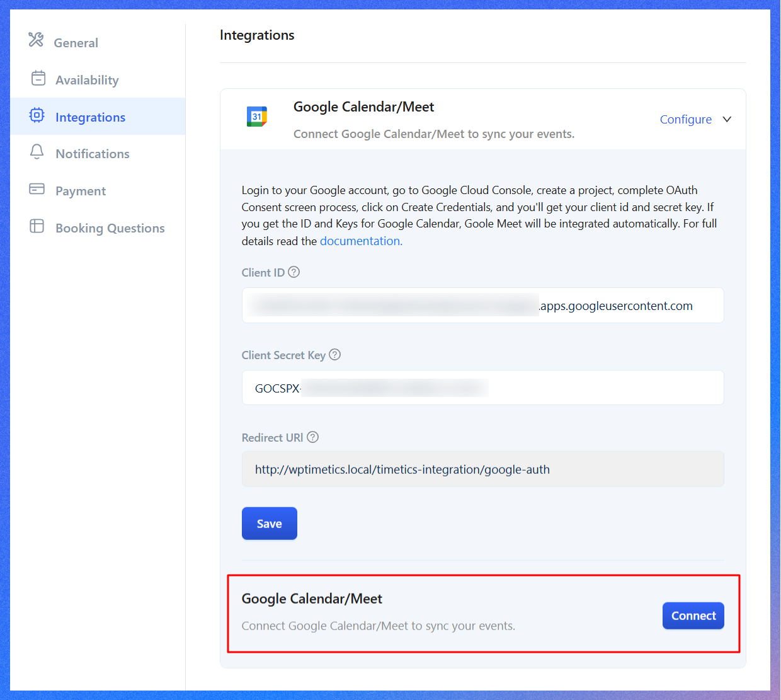Click the Configure link
Viewport: 781px width, 700px height.
pyautogui.click(x=686, y=119)
